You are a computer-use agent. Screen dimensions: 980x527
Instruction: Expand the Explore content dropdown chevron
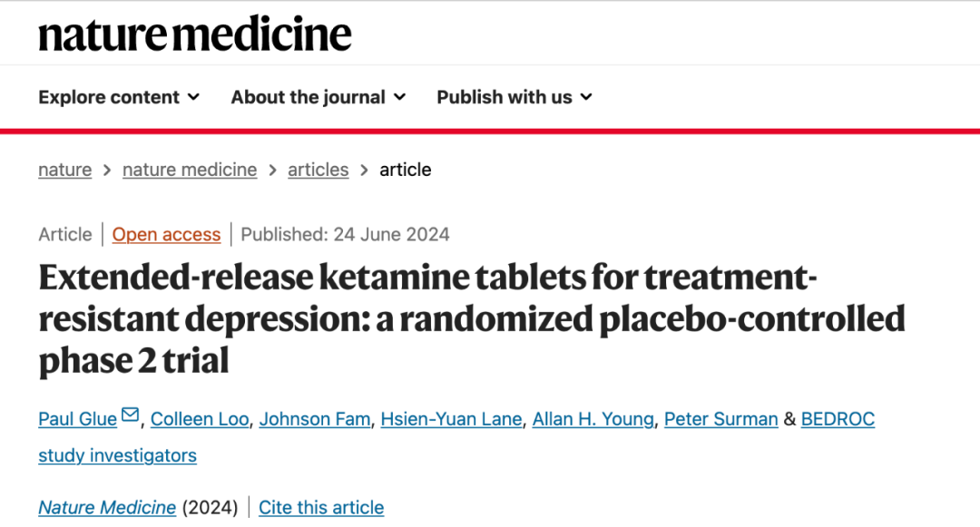pyautogui.click(x=194, y=97)
